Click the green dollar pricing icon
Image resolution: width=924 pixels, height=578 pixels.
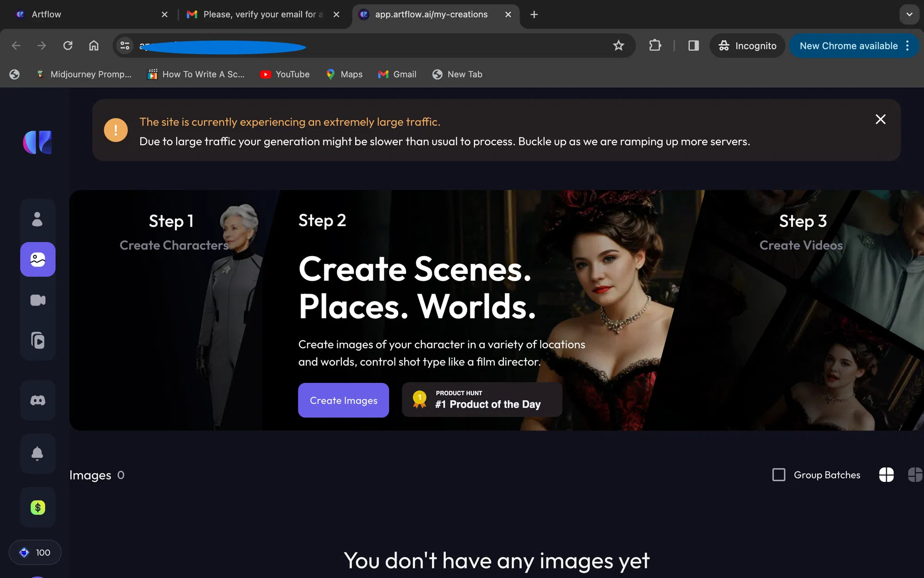(x=37, y=507)
